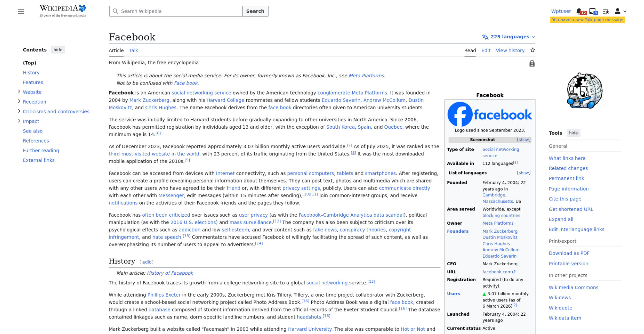Viewport: 644px width, 334px height.
Task: Click the Facebook logo image
Action: [489, 114]
